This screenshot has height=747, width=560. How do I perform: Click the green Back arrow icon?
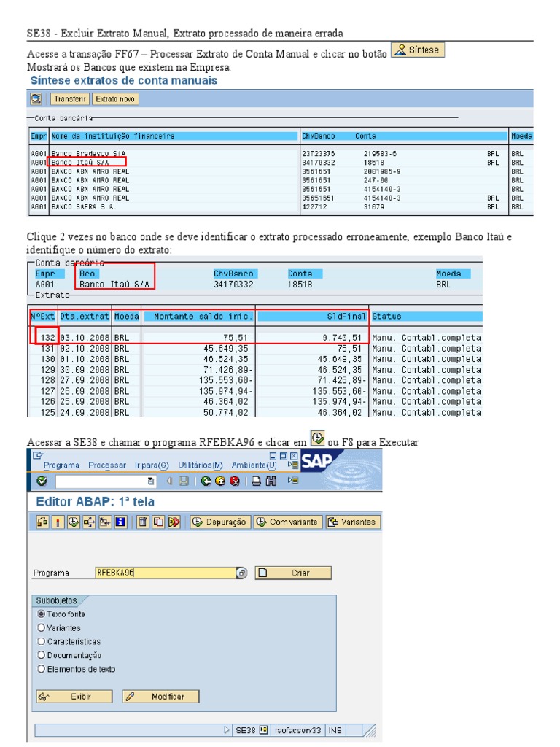(206, 481)
